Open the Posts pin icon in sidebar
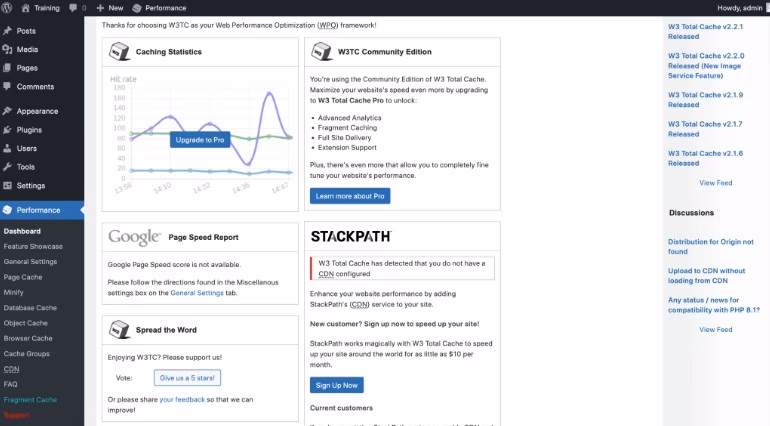 pyautogui.click(x=8, y=31)
